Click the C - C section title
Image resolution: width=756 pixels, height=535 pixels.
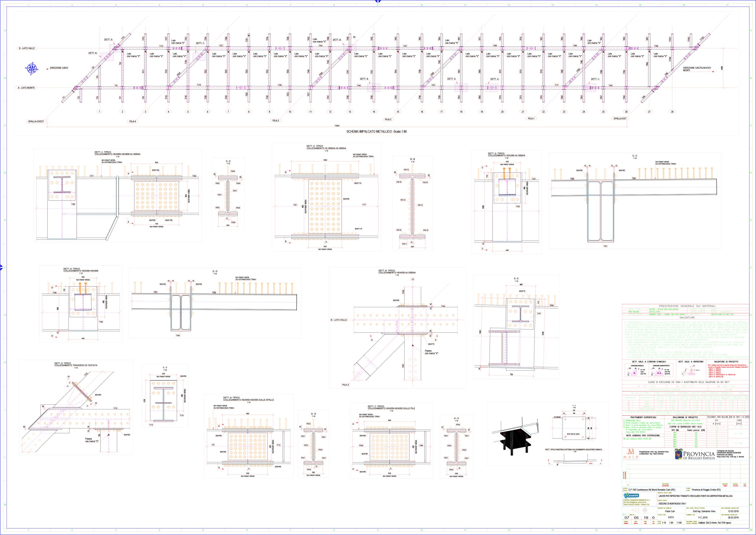pos(635,156)
